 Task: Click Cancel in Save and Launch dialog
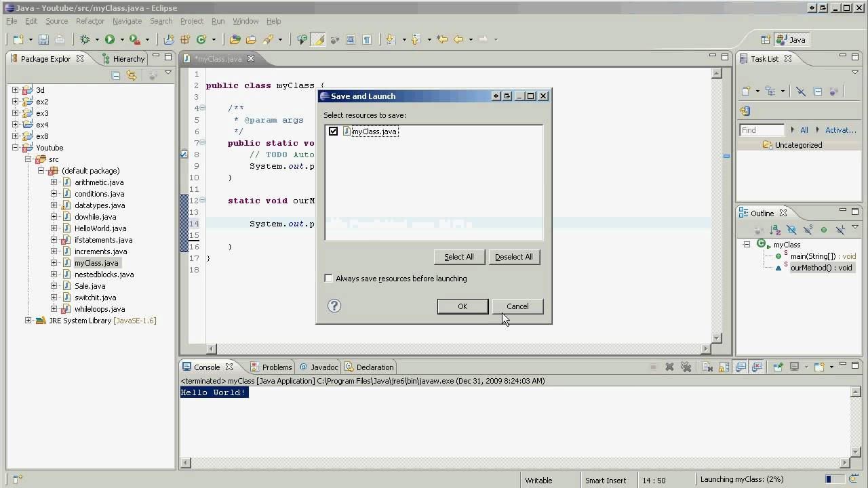[x=517, y=306]
